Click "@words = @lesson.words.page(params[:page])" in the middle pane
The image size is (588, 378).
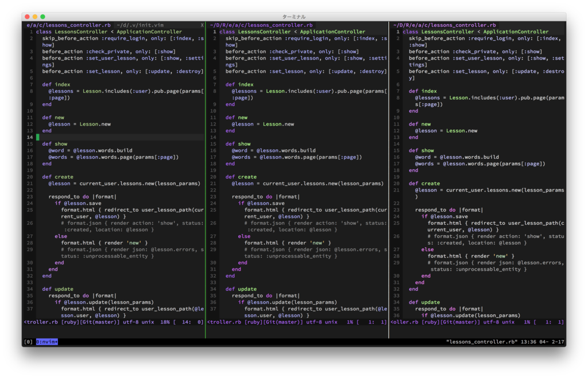coord(297,157)
